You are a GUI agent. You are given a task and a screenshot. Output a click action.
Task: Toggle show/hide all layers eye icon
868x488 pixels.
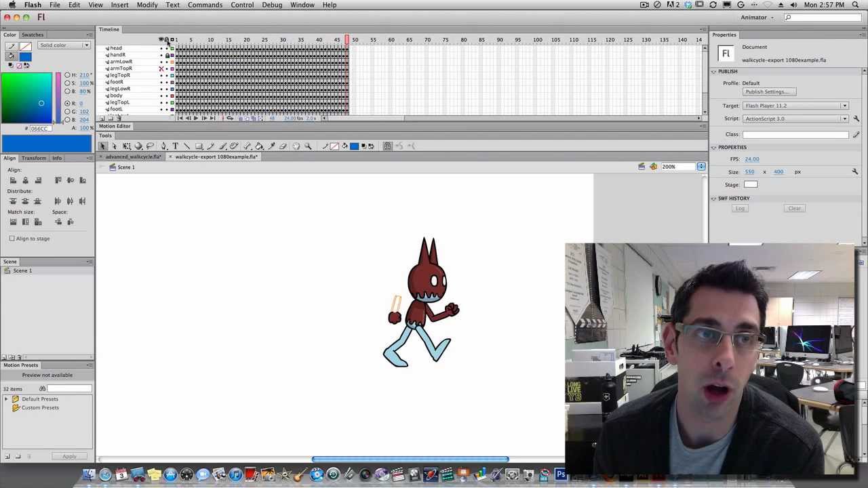[161, 40]
